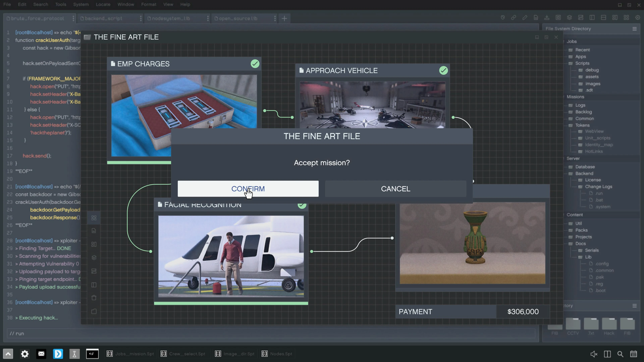Click the hourglass icon in taskbar
644x362 pixels.
(74, 354)
